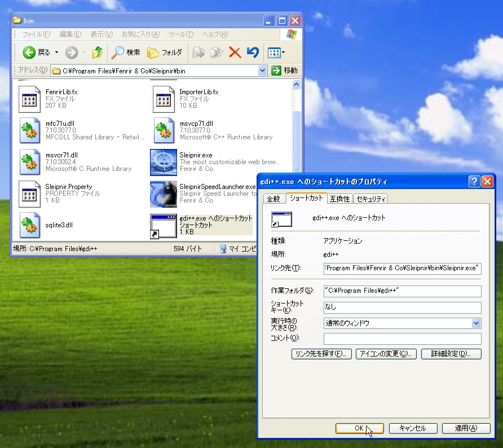Delete using the red X toolbar icon
This screenshot has width=503, height=448.
pyautogui.click(x=235, y=52)
